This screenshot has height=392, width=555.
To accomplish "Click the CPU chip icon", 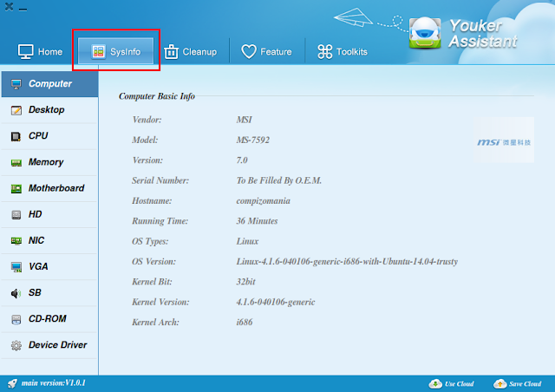I will point(16,137).
